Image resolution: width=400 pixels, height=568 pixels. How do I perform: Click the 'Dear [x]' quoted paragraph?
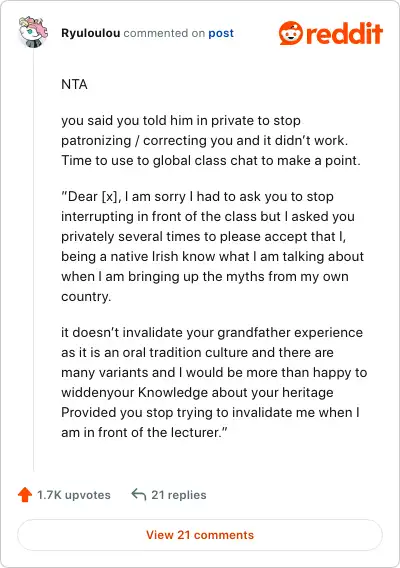pos(212,246)
